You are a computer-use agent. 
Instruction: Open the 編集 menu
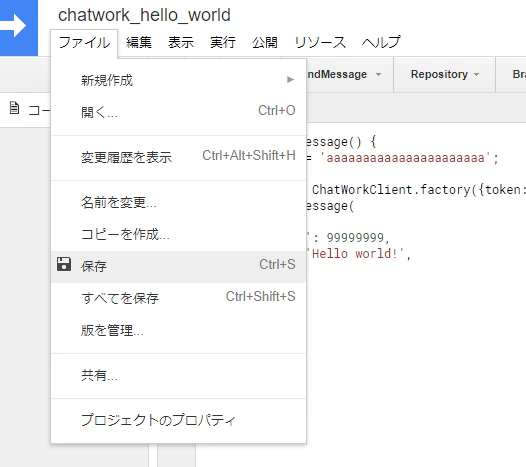tap(139, 43)
